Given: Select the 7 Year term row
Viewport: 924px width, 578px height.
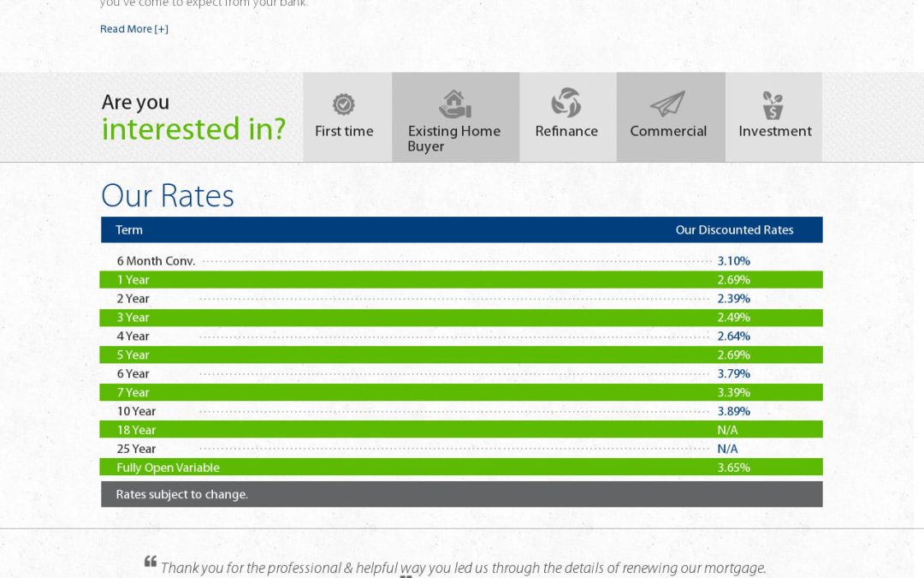Looking at the screenshot, I should (x=461, y=392).
